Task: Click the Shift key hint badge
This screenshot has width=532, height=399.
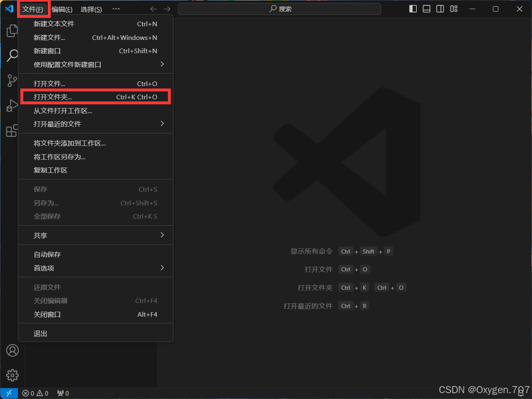Action: coord(368,251)
